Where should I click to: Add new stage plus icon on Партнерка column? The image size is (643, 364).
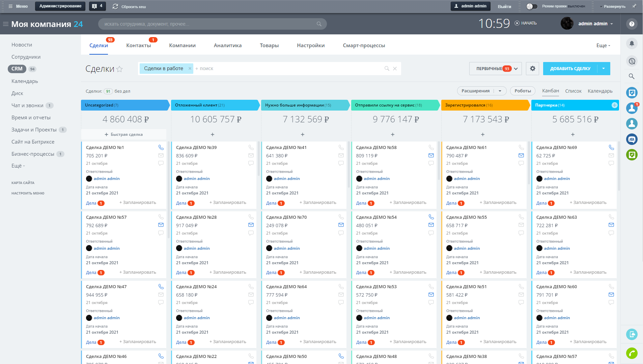click(615, 105)
